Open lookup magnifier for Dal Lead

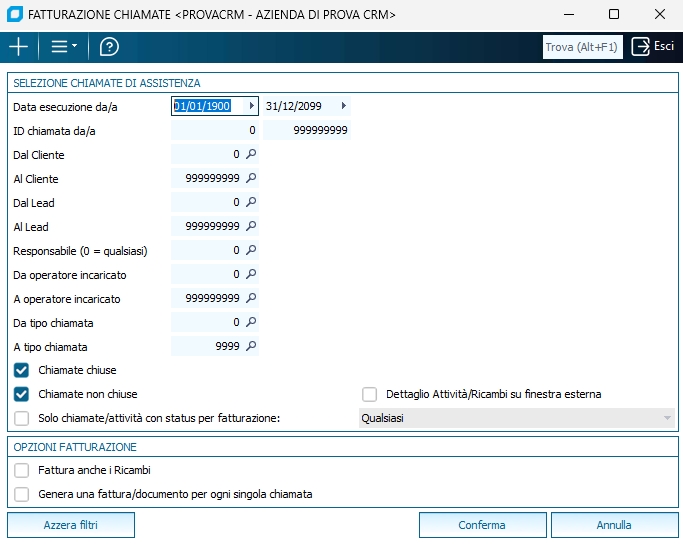[x=251, y=202]
